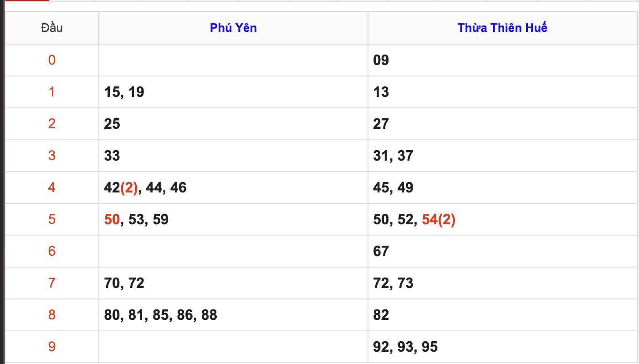Viewport: 639px width, 364px height.
Task: Click the Phú Yên cell showing 70, 72
Action: 124,283
